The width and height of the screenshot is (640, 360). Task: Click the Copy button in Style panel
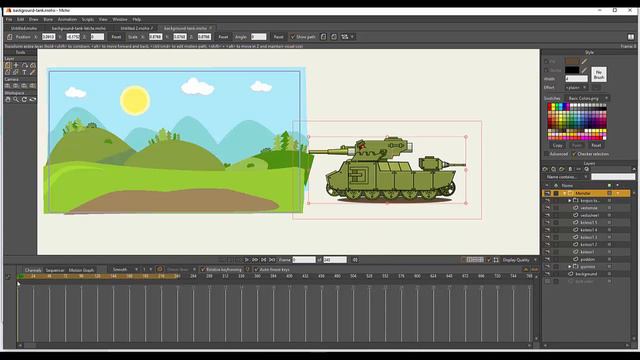pos(558,145)
